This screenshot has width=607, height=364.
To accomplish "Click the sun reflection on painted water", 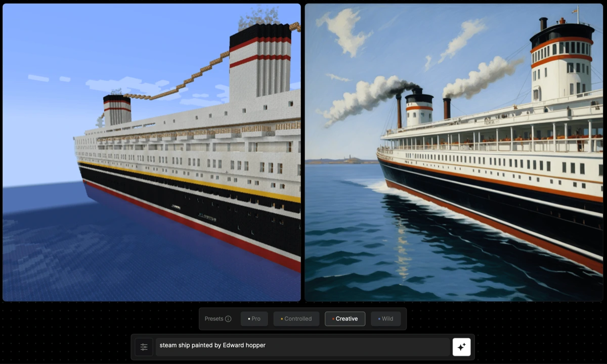I will [402, 243].
